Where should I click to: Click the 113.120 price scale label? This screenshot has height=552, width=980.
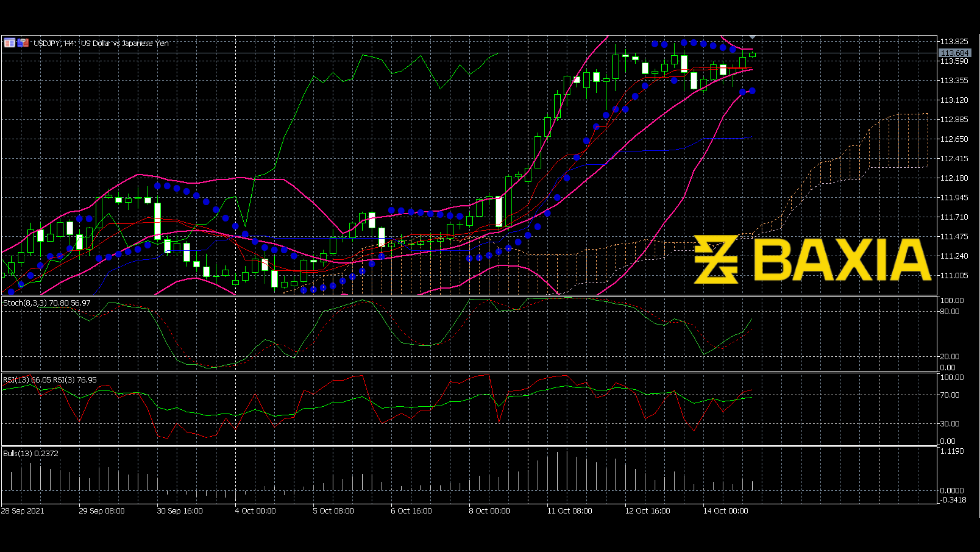pyautogui.click(x=954, y=100)
